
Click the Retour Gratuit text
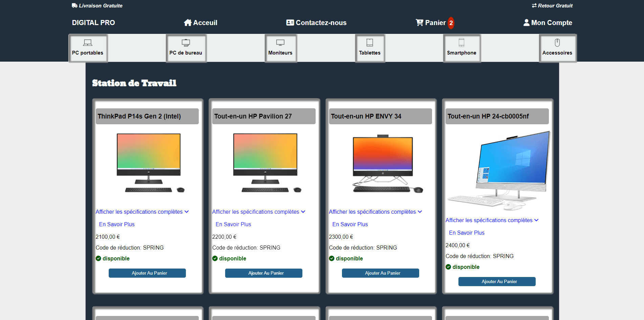pos(555,5)
